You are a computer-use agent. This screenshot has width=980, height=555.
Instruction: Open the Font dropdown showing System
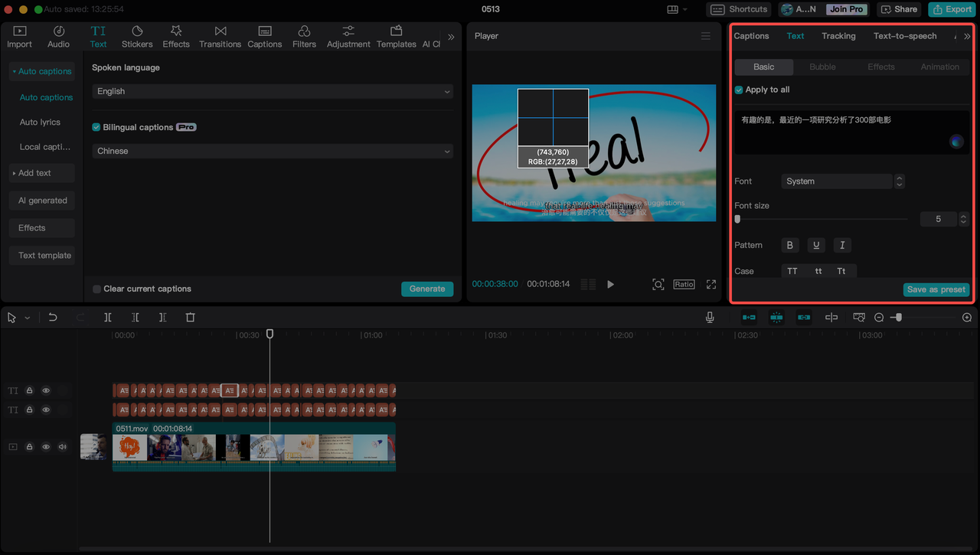tap(836, 181)
